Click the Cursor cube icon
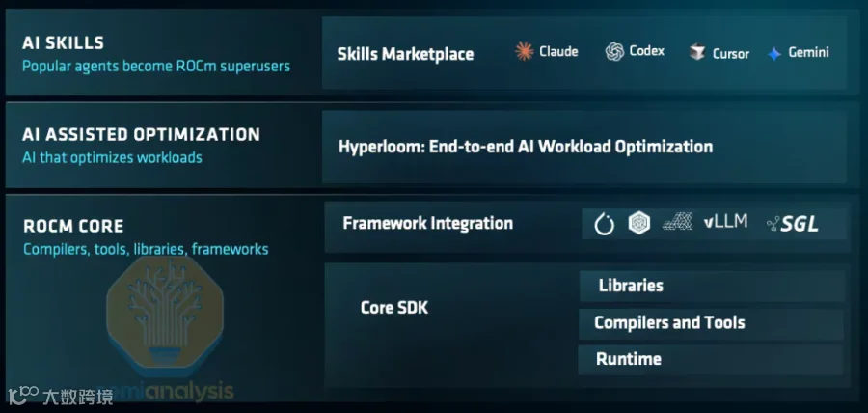The width and height of the screenshot is (868, 413). pyautogui.click(x=697, y=53)
